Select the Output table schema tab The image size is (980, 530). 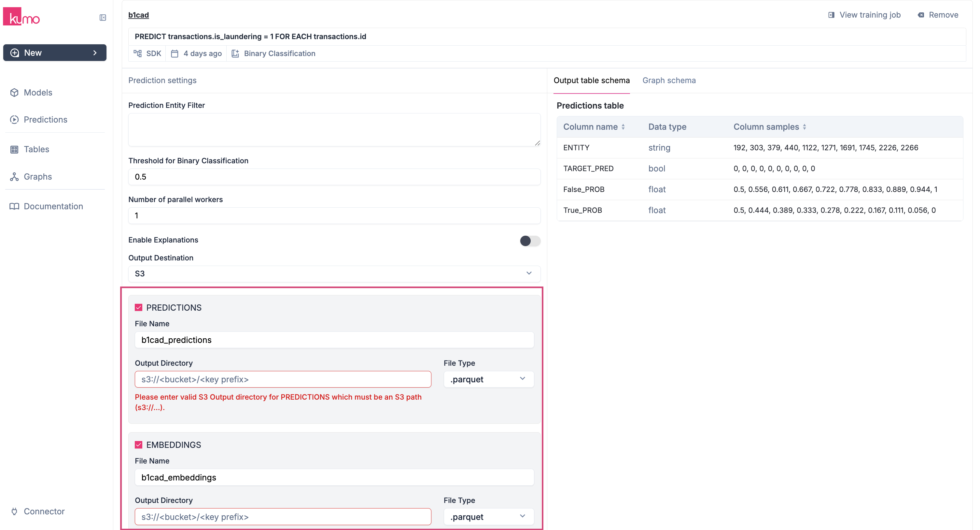coord(592,80)
